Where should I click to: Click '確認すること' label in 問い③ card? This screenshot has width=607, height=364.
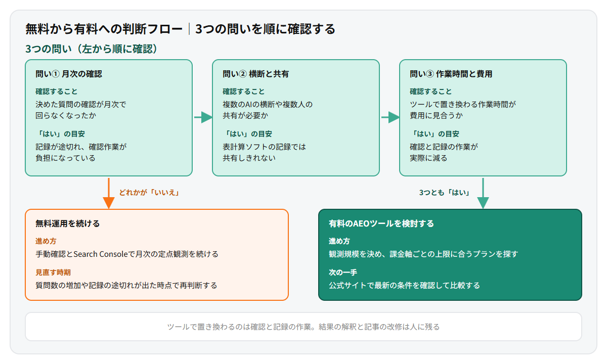pos(431,92)
